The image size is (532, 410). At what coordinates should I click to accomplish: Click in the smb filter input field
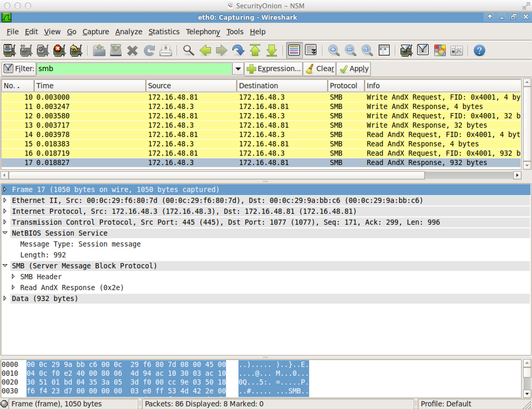click(134, 69)
